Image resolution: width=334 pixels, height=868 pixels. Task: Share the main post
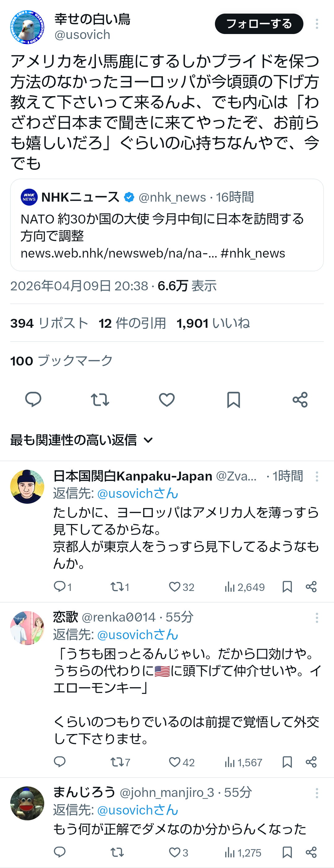[300, 400]
